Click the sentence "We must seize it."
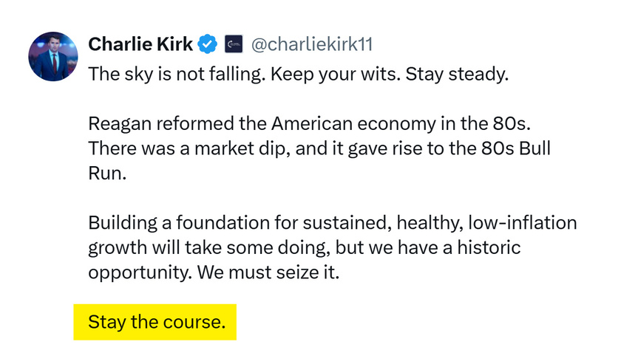 coord(268,272)
